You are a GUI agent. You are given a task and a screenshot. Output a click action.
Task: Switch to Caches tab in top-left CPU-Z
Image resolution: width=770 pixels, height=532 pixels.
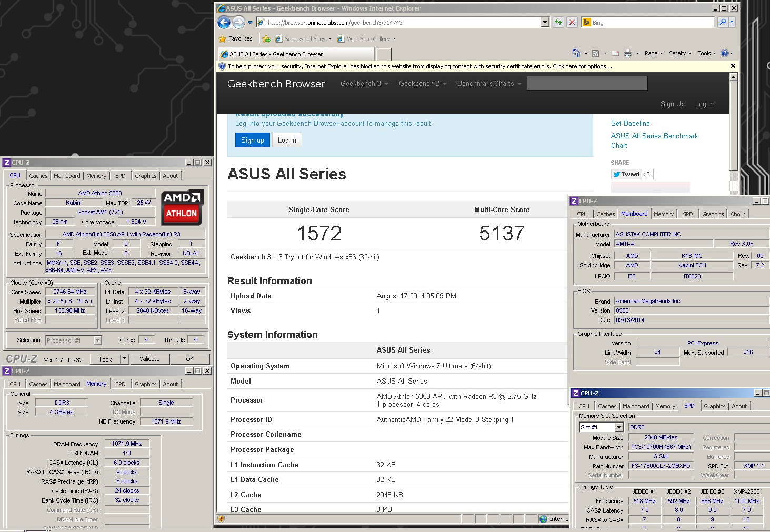click(38, 176)
